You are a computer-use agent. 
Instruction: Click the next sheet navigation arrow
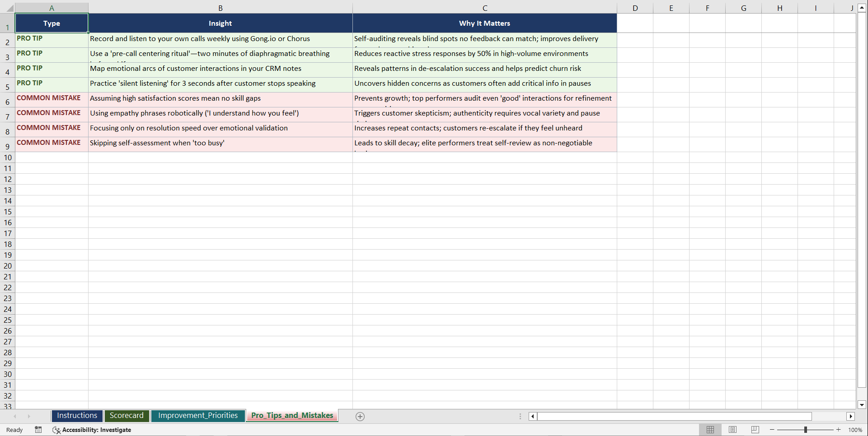point(29,416)
